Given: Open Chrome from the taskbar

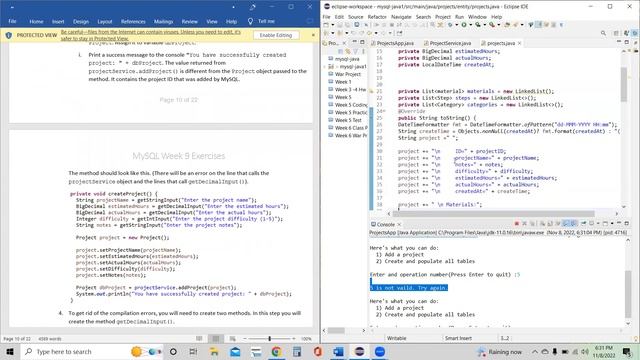Looking at the screenshot, I should click(x=276, y=351).
